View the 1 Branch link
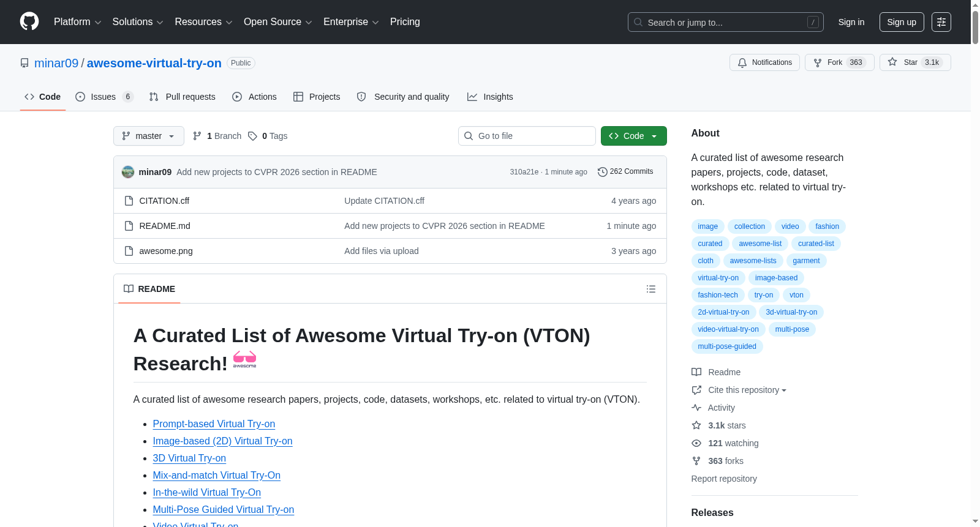Image resolution: width=980 pixels, height=527 pixels. point(217,136)
